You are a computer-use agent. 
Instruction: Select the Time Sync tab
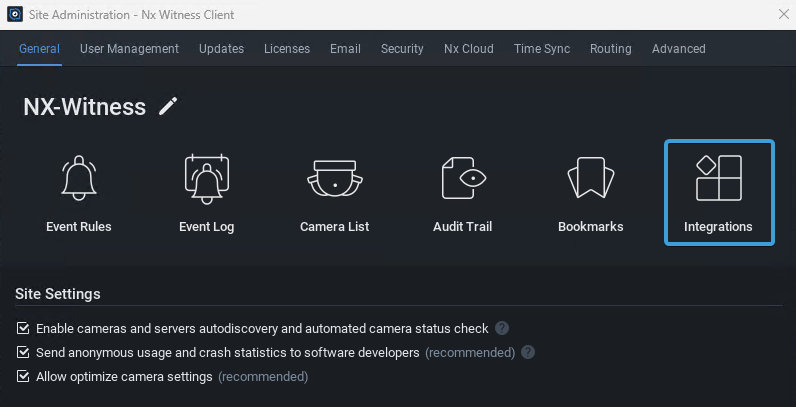click(x=541, y=49)
